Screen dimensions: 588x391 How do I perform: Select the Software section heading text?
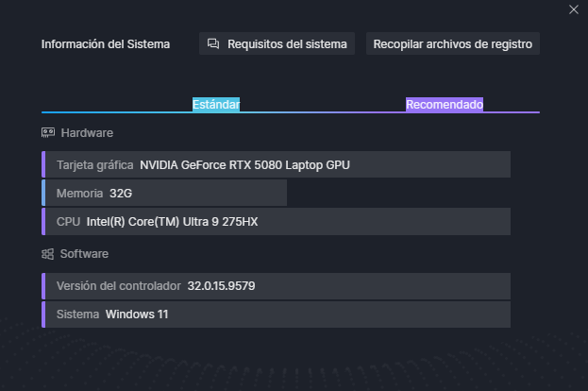pos(84,254)
